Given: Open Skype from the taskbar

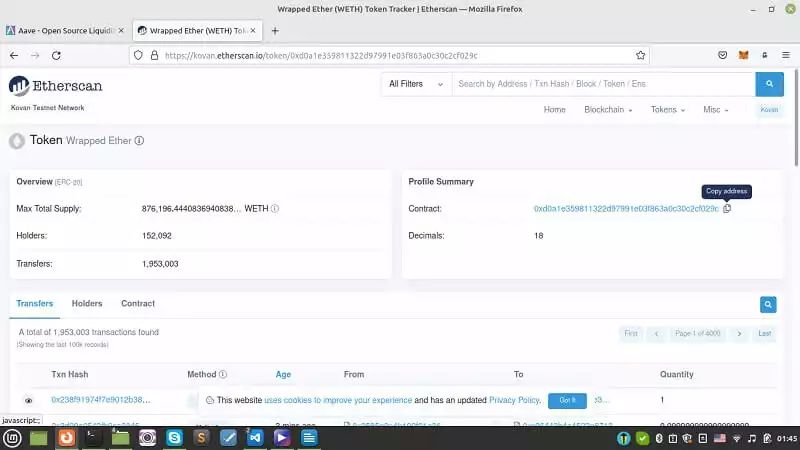Looking at the screenshot, I should (x=174, y=438).
